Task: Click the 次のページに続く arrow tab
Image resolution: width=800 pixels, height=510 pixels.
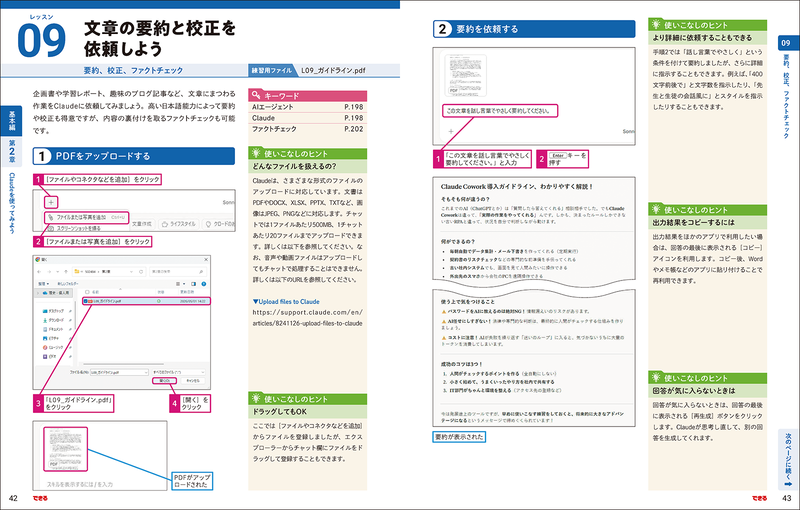Action: tap(788, 461)
